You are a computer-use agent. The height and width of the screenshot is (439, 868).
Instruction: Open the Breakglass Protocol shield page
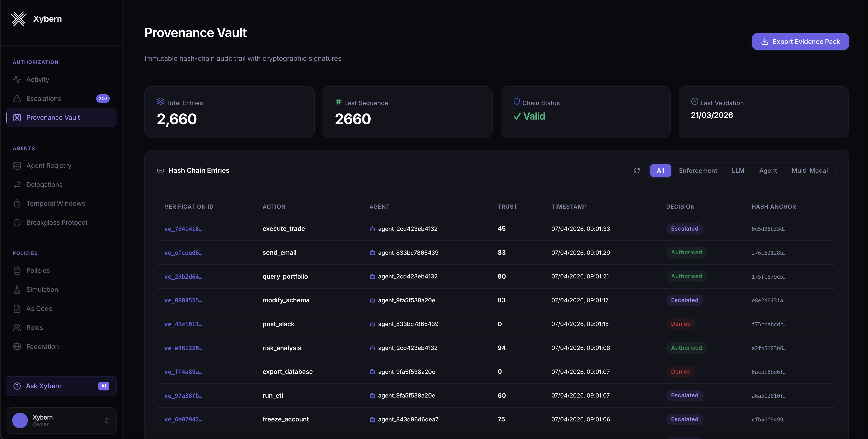tap(56, 222)
